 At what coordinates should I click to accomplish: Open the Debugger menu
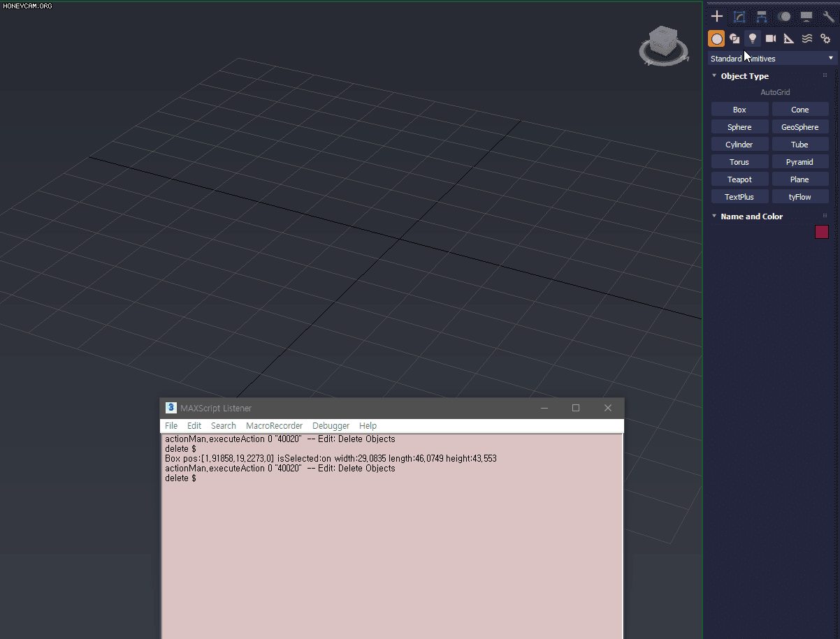coord(331,425)
